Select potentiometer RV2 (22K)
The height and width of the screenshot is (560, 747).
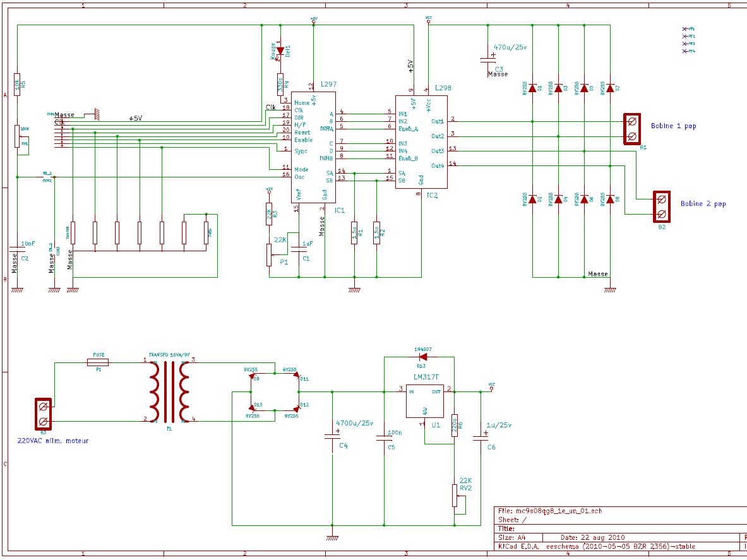coord(455,496)
